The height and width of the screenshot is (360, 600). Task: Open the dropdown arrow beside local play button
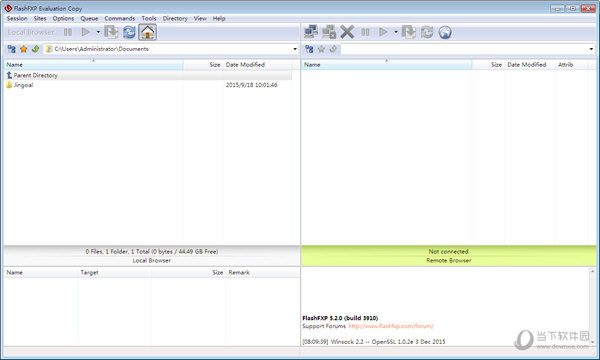pyautogui.click(x=98, y=32)
